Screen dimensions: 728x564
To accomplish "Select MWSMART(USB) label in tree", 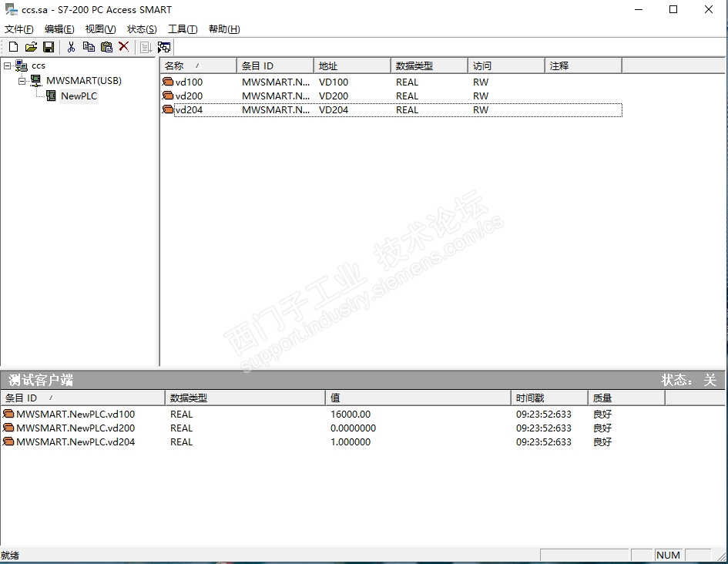I will tap(84, 81).
